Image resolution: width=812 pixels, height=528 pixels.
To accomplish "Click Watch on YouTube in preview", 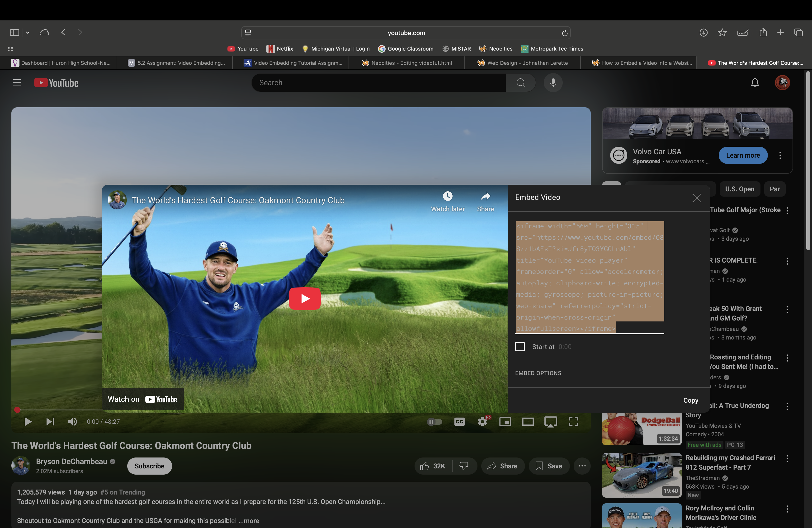I will [x=143, y=399].
